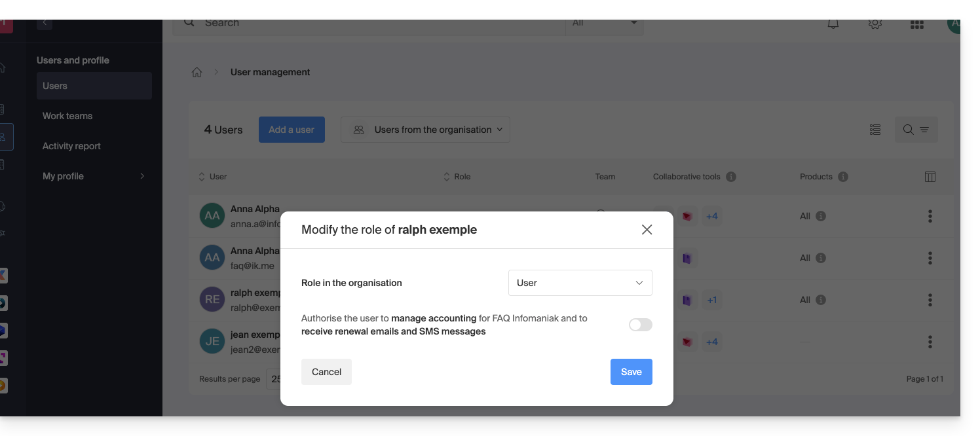Click the home breadcrumb icon

tap(197, 73)
